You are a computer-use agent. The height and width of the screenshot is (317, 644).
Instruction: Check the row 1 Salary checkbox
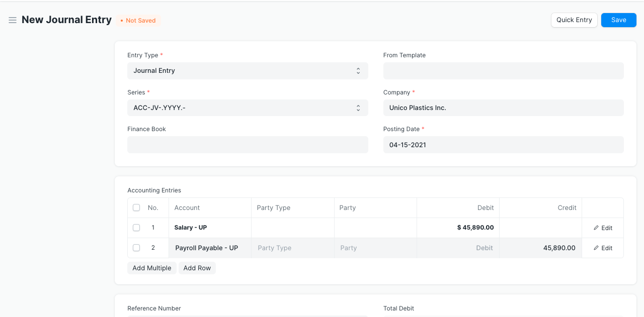click(x=136, y=228)
